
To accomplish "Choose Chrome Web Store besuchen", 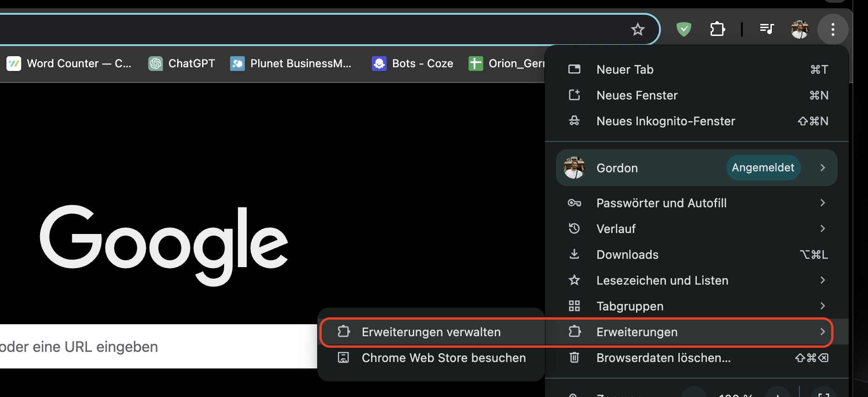I will [x=431, y=358].
